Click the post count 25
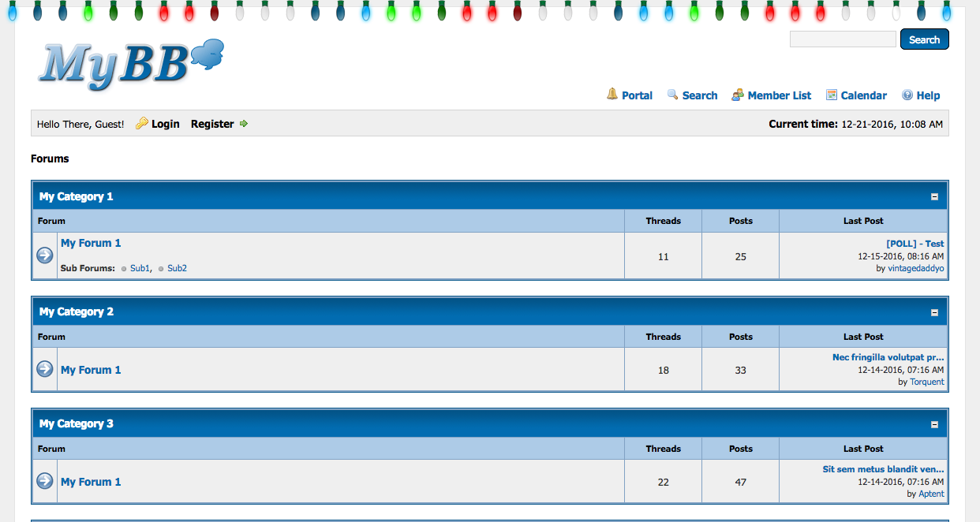Image resolution: width=980 pixels, height=522 pixels. tap(740, 256)
